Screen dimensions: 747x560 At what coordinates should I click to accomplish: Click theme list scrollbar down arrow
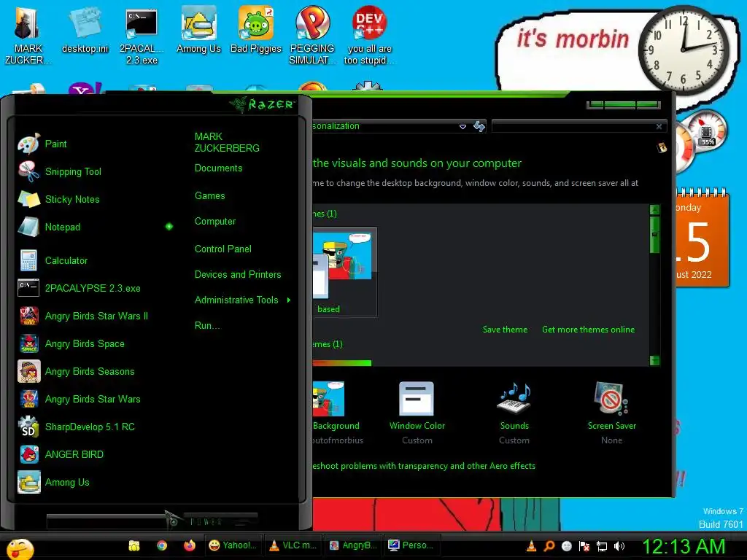pyautogui.click(x=654, y=360)
